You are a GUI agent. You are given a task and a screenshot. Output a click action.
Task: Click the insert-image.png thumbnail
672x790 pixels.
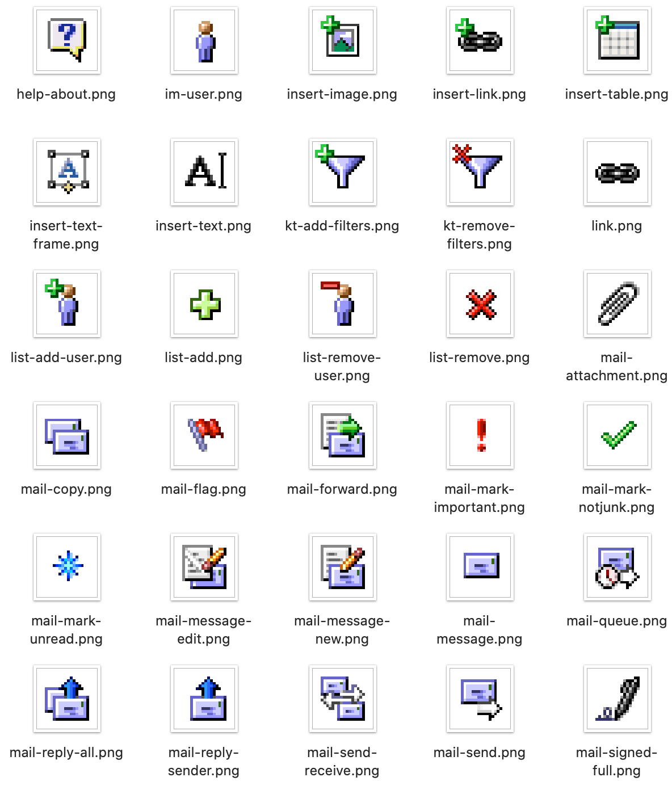pyautogui.click(x=343, y=40)
